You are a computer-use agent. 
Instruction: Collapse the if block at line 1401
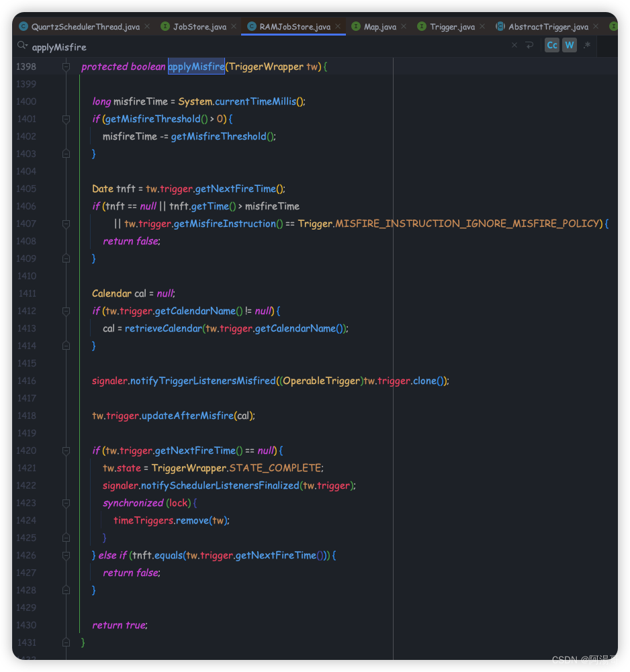(x=65, y=119)
